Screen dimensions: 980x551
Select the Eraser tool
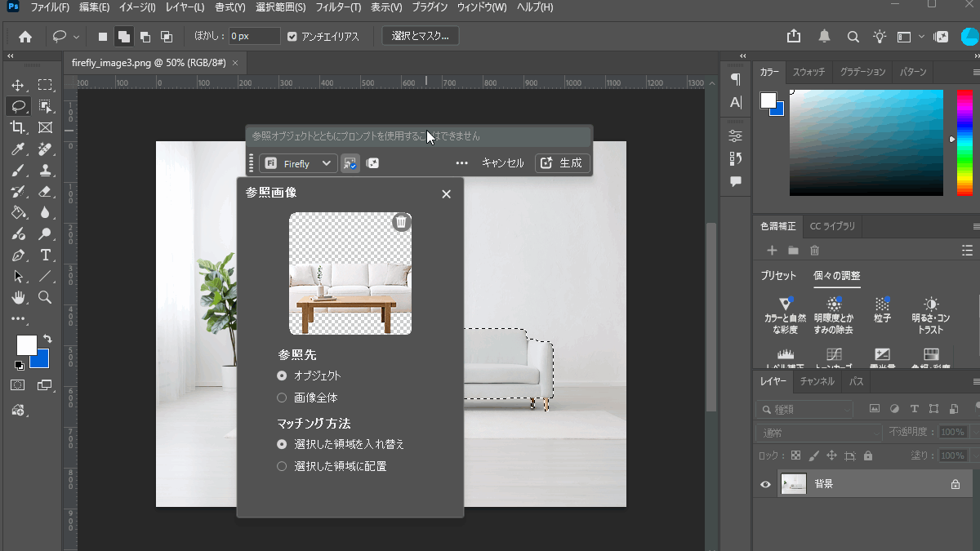point(45,191)
